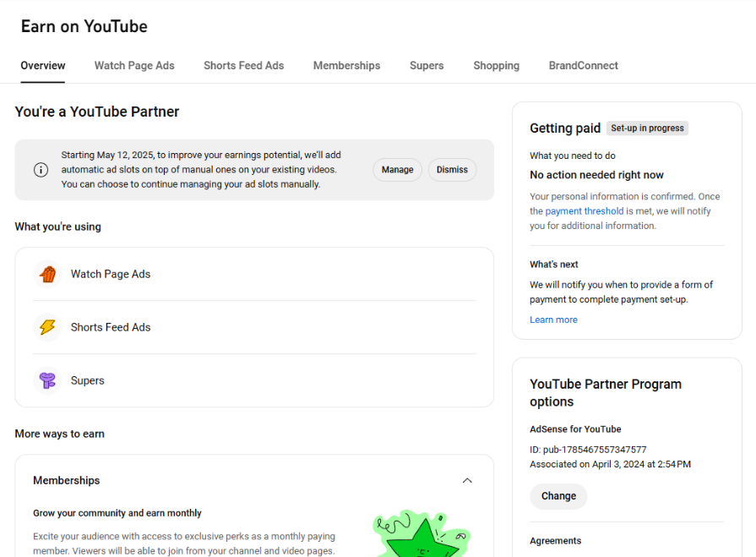
Task: Open the Shopping tab
Action: point(496,66)
